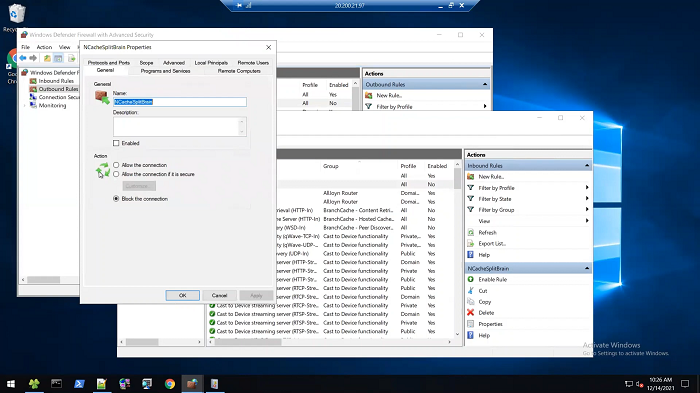
Task: Open Help under Inbound Rules actions
Action: click(x=484, y=255)
